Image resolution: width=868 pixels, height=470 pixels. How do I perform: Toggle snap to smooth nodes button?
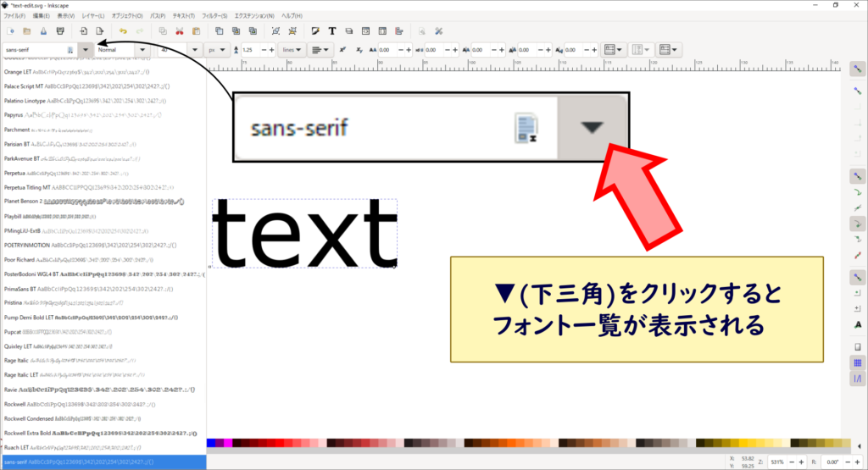pos(858,240)
